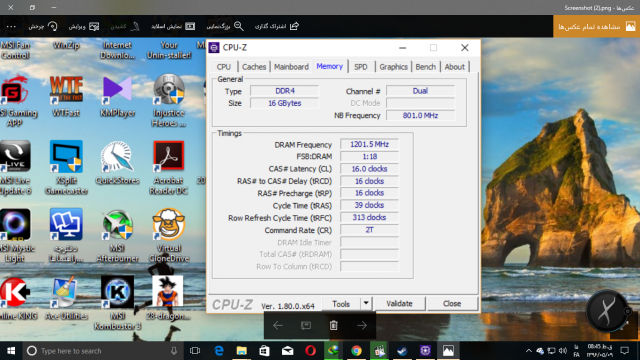Click the 1201.5 MHz DRAM Frequency value

coord(369,144)
